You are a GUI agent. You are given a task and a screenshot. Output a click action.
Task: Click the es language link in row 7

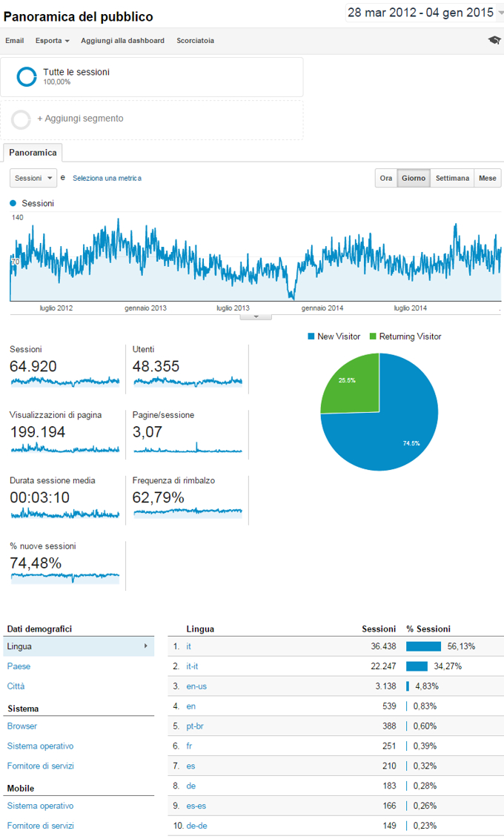190,766
